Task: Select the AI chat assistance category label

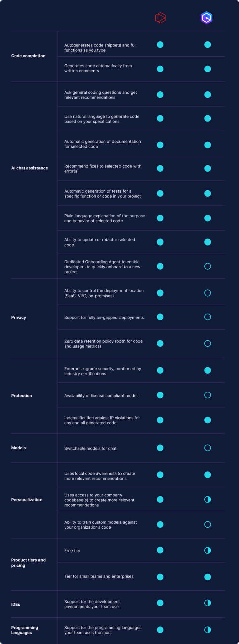Action: pyautogui.click(x=29, y=168)
